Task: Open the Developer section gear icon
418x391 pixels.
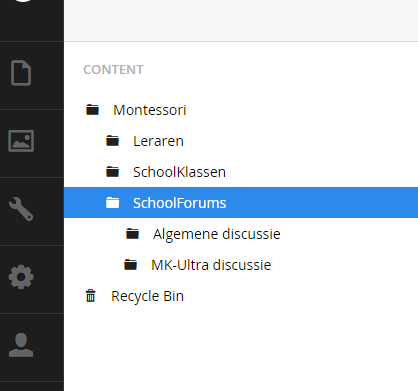Action: (21, 277)
